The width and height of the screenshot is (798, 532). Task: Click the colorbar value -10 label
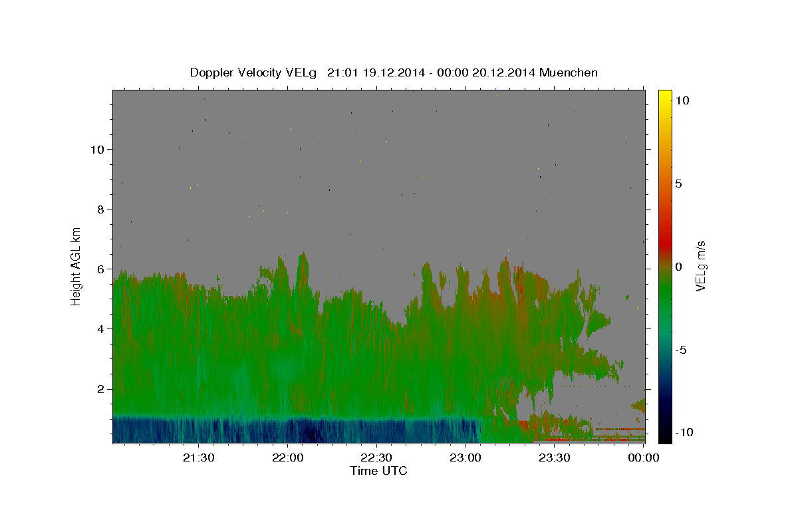click(683, 432)
